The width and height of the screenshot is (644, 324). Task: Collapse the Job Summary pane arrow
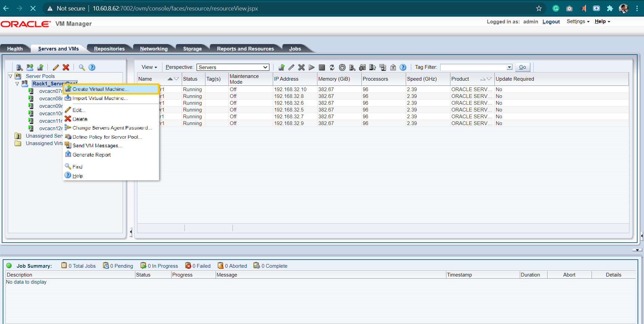click(x=637, y=250)
